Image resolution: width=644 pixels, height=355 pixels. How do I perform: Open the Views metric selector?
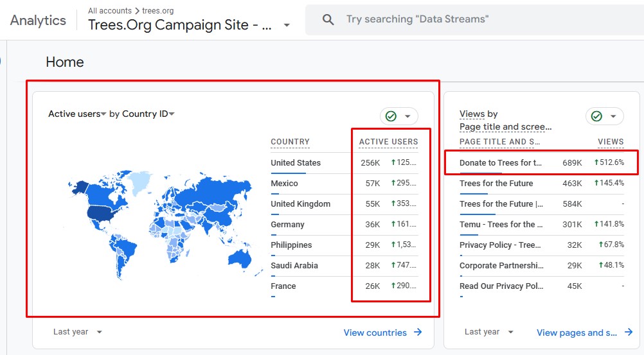pyautogui.click(x=472, y=114)
